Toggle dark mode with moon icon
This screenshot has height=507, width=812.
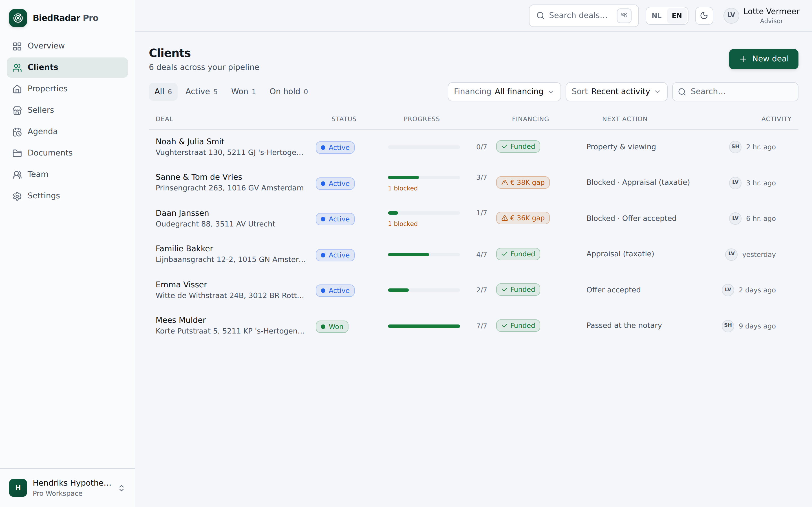point(704,16)
